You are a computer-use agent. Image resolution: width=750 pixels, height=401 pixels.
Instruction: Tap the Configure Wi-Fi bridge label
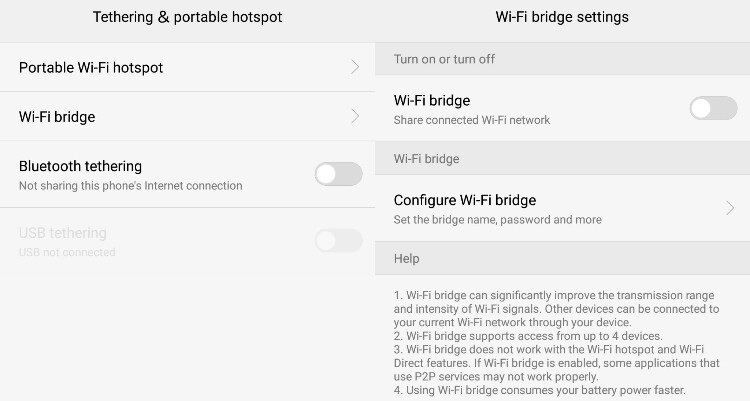(x=465, y=200)
